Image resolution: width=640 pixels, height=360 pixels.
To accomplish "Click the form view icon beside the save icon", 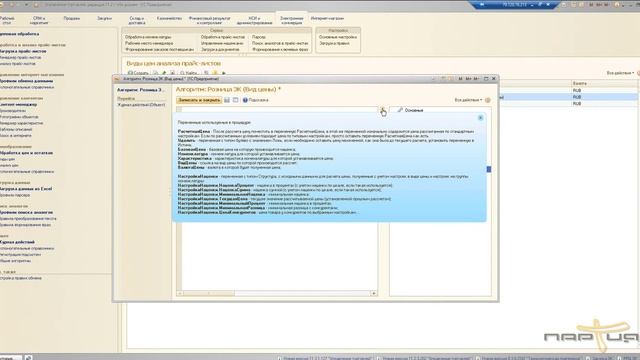I will click(x=236, y=100).
